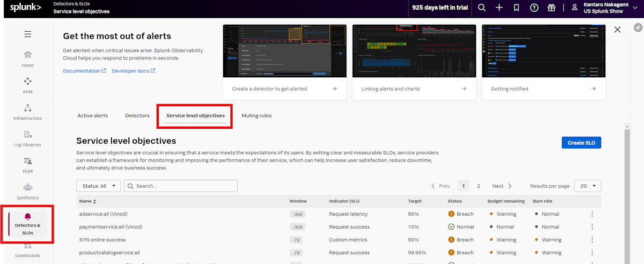
Task: Click Custom metrics for SYN online success
Action: pos(348,240)
